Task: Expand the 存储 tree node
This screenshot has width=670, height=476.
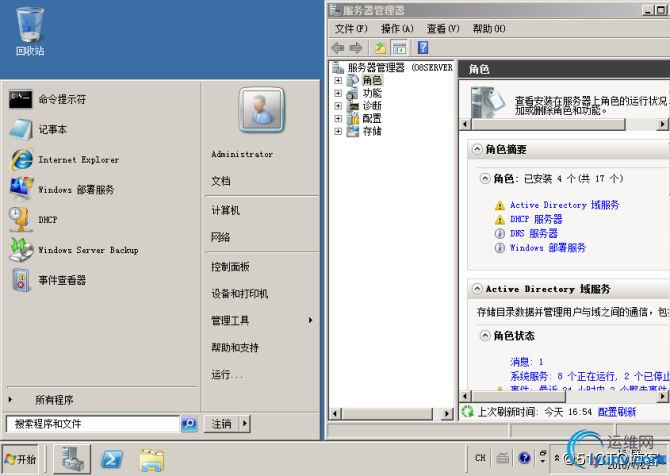Action: (x=338, y=131)
